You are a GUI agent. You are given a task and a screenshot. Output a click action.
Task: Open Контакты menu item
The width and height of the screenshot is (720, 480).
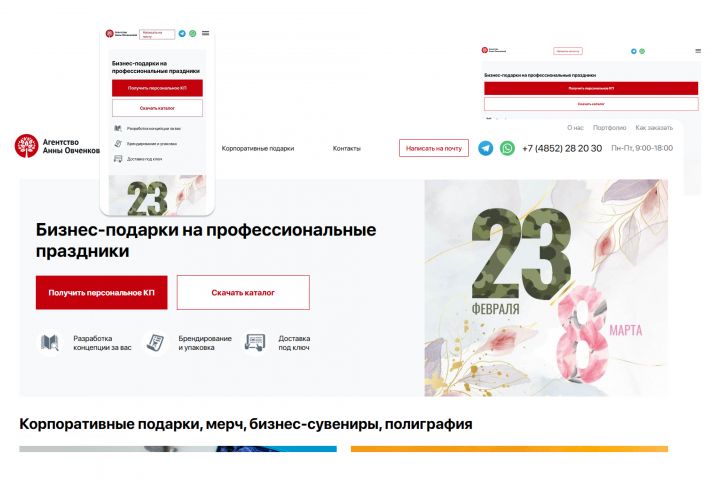tap(347, 148)
